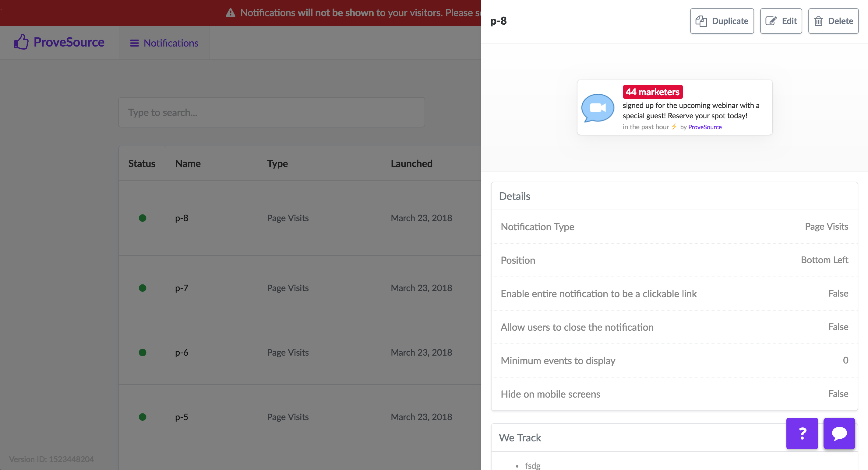Click the green status dot for p-5
The image size is (868, 470).
click(x=143, y=417)
